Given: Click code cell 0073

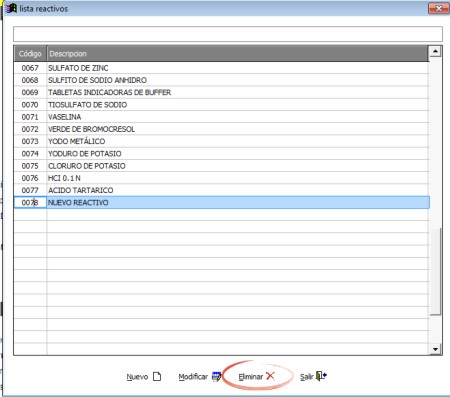Looking at the screenshot, I should [x=30, y=141].
